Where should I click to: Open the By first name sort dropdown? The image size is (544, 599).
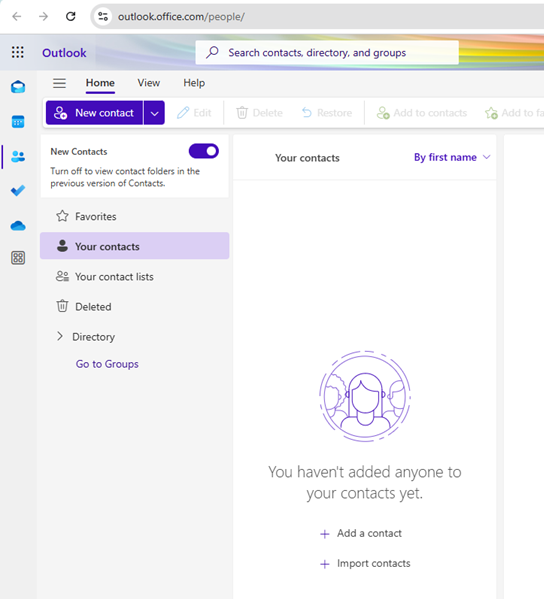tap(452, 157)
